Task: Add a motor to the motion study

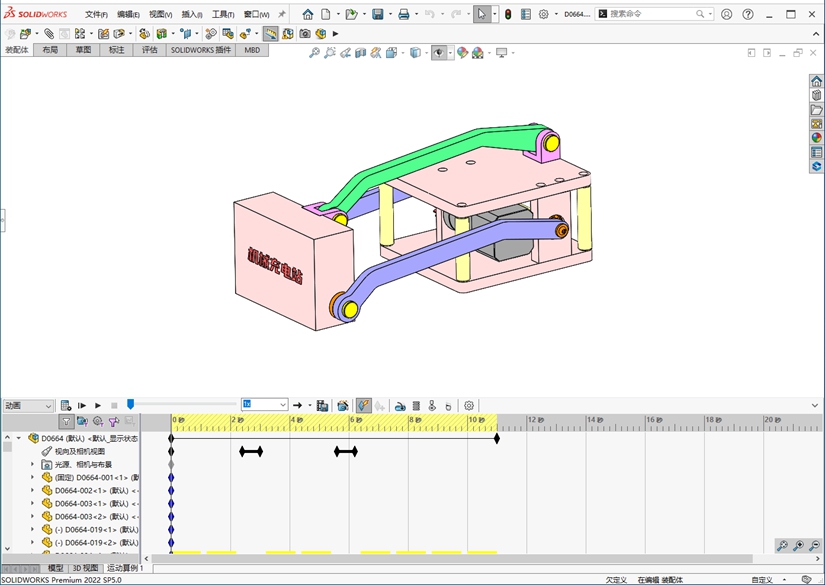Action: pyautogui.click(x=400, y=405)
